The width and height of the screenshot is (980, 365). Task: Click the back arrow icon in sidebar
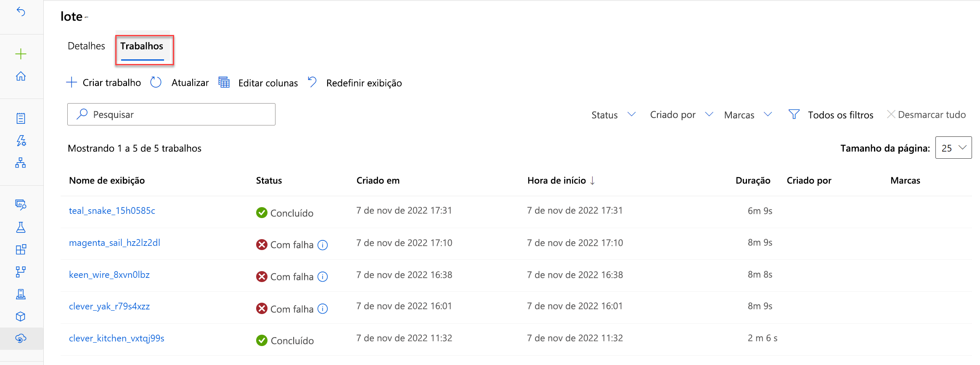(x=21, y=12)
